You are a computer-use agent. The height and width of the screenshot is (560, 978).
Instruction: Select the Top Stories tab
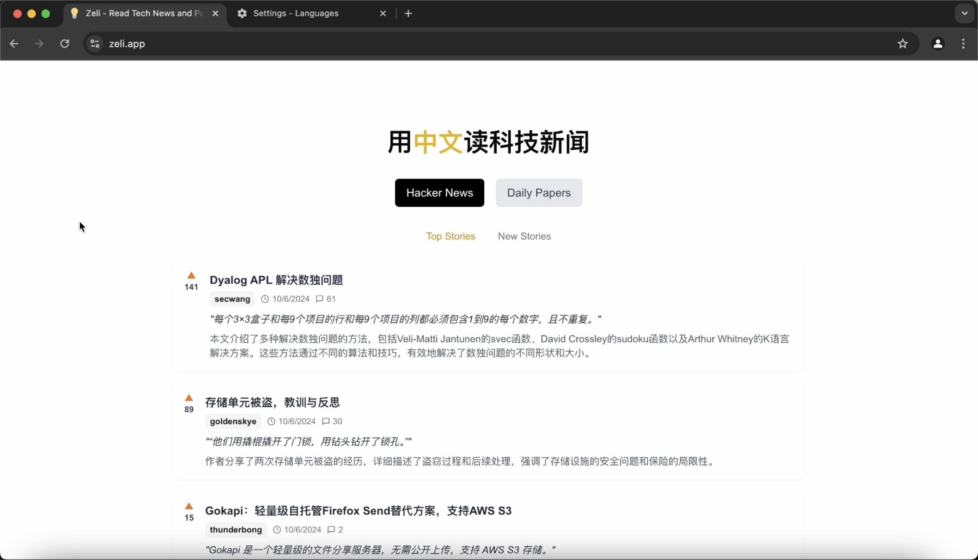coord(450,236)
